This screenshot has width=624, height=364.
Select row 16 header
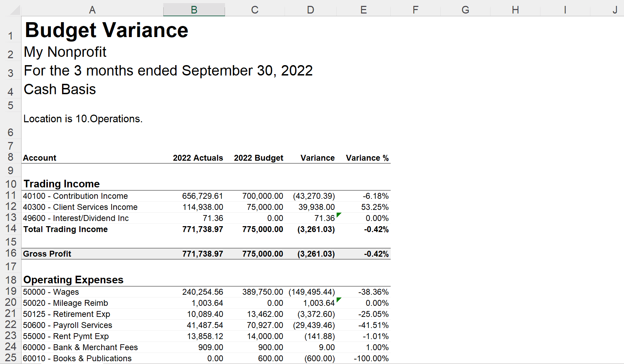click(x=11, y=254)
